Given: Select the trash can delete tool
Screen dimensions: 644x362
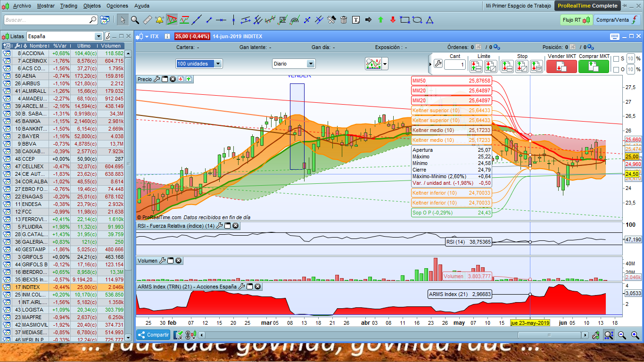Looking at the screenshot, I should [x=344, y=20].
